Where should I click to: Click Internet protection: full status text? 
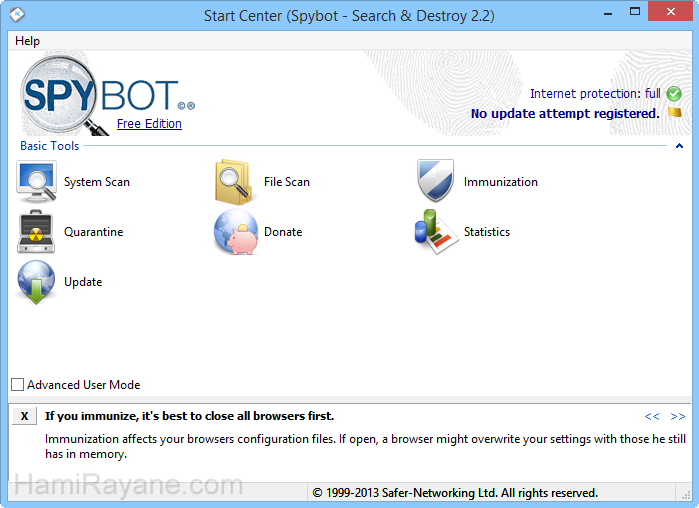(595, 94)
